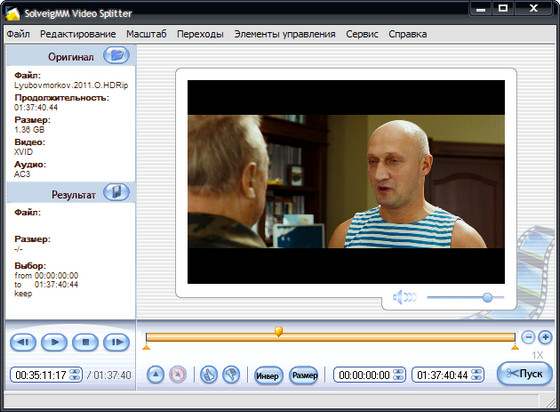The image size is (560, 412).
Task: Click the SolveigMM app icon in title bar
Action: pyautogui.click(x=12, y=14)
